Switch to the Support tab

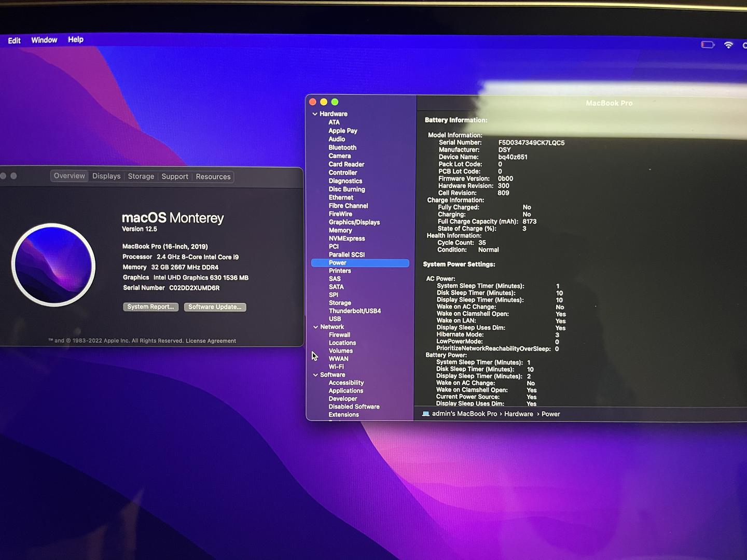coord(175,177)
